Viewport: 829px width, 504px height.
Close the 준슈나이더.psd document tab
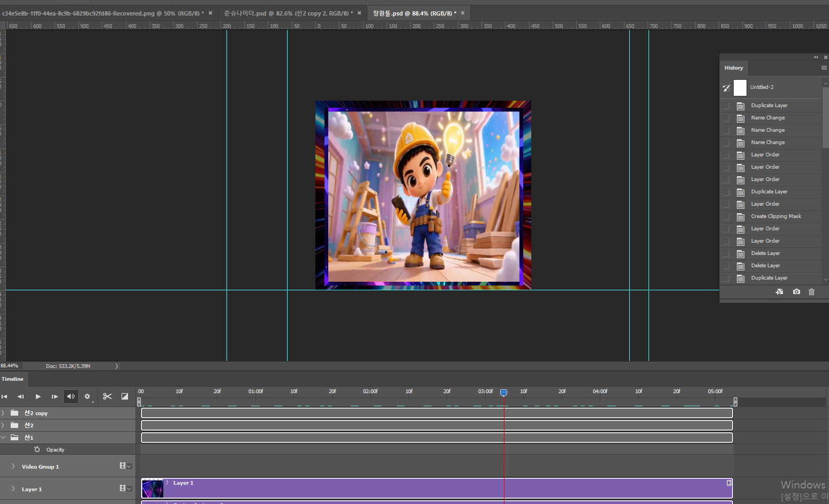(x=359, y=13)
